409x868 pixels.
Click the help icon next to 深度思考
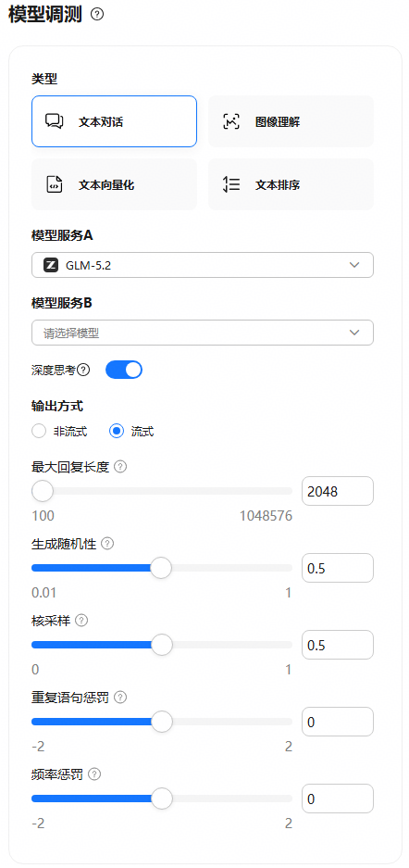84,370
